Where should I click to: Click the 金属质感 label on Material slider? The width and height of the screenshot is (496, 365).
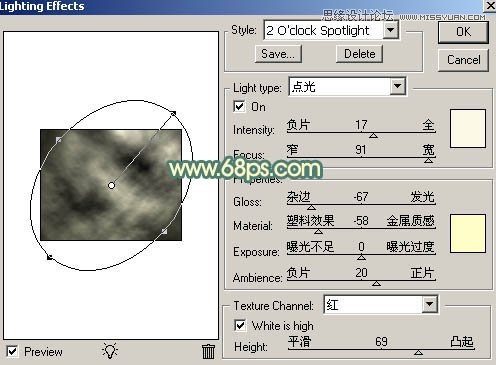pyautogui.click(x=411, y=221)
